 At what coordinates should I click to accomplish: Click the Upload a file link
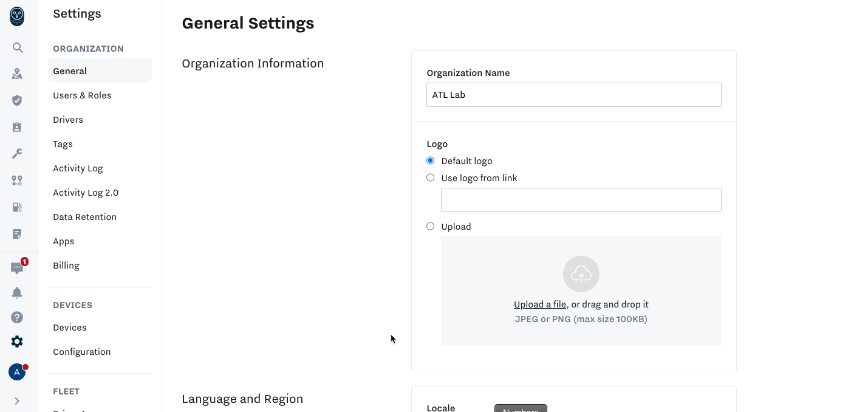click(x=539, y=304)
